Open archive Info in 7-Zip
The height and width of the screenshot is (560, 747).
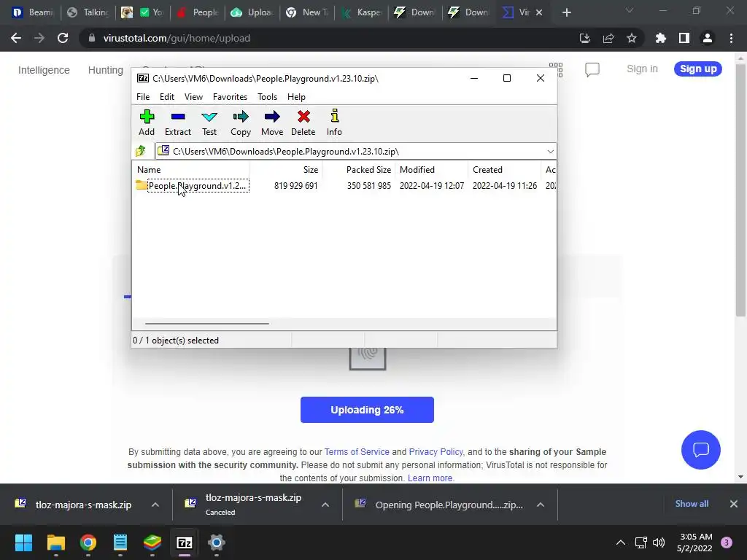pyautogui.click(x=334, y=122)
